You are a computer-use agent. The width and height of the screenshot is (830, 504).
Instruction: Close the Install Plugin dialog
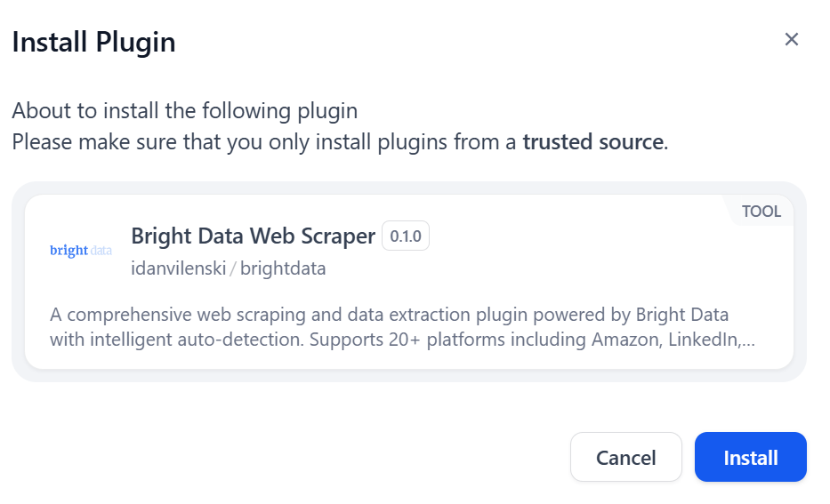(792, 39)
